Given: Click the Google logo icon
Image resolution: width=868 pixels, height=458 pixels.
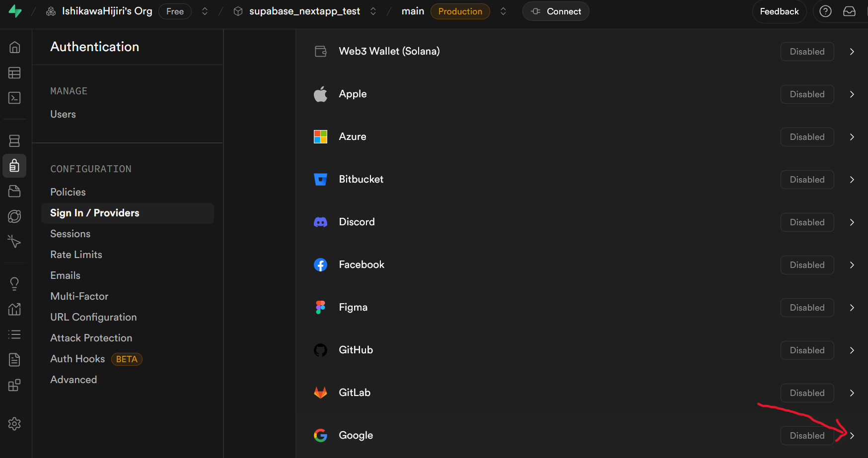Looking at the screenshot, I should (x=321, y=436).
